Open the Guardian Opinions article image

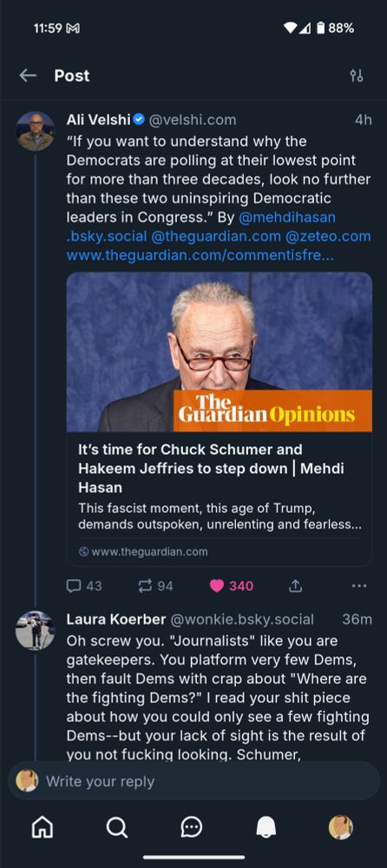point(220,352)
